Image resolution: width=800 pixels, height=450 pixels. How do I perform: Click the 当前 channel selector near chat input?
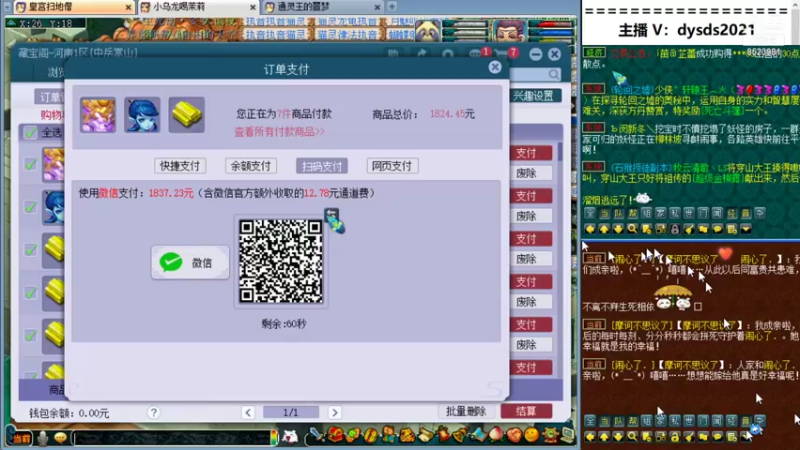(21, 439)
